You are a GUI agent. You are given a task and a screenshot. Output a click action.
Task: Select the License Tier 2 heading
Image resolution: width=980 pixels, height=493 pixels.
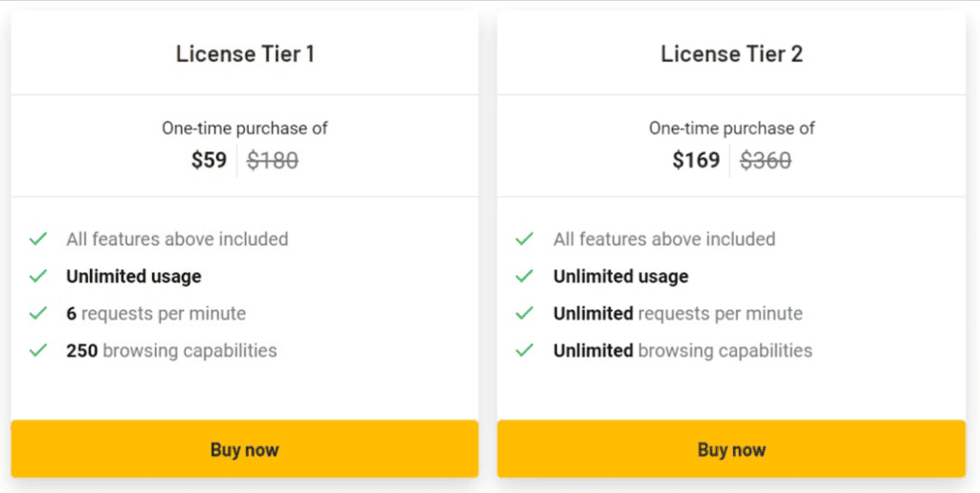coord(731,54)
